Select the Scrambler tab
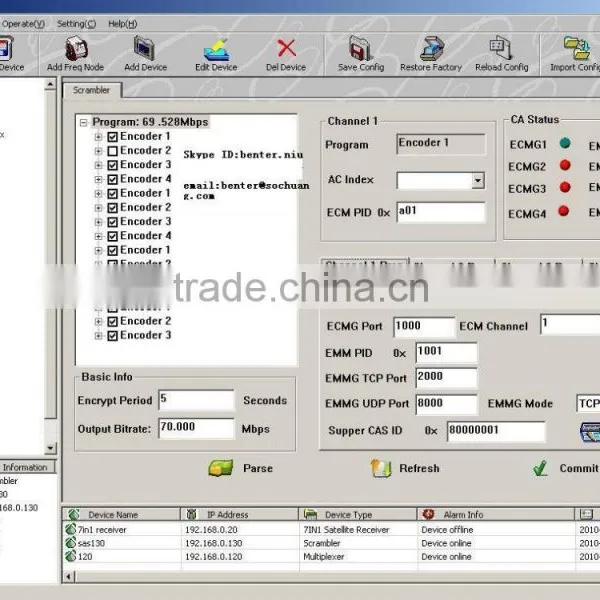 click(x=91, y=90)
